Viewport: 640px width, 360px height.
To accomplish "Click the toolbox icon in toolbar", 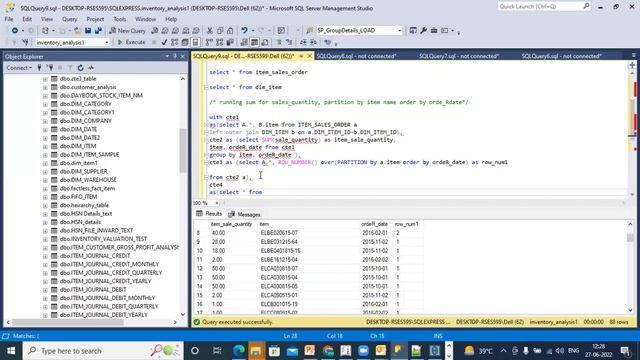I will point(434,31).
